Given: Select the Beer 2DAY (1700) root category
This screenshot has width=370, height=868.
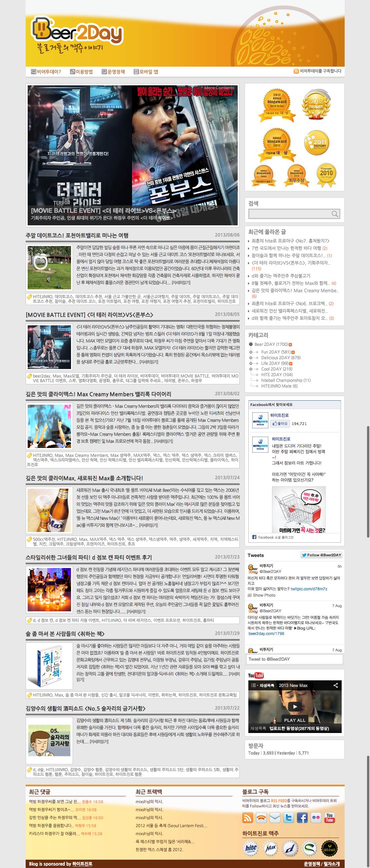Looking at the screenshot, I should (271, 344).
